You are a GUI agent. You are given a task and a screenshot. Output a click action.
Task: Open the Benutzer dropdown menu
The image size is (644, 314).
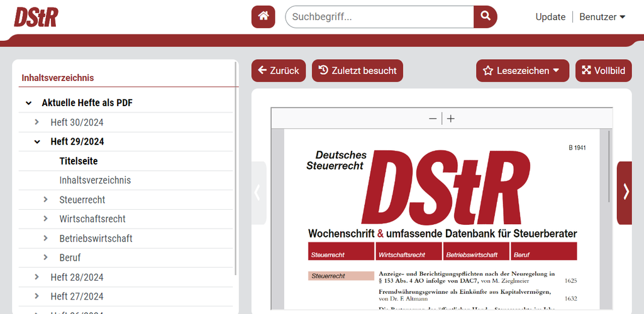602,17
